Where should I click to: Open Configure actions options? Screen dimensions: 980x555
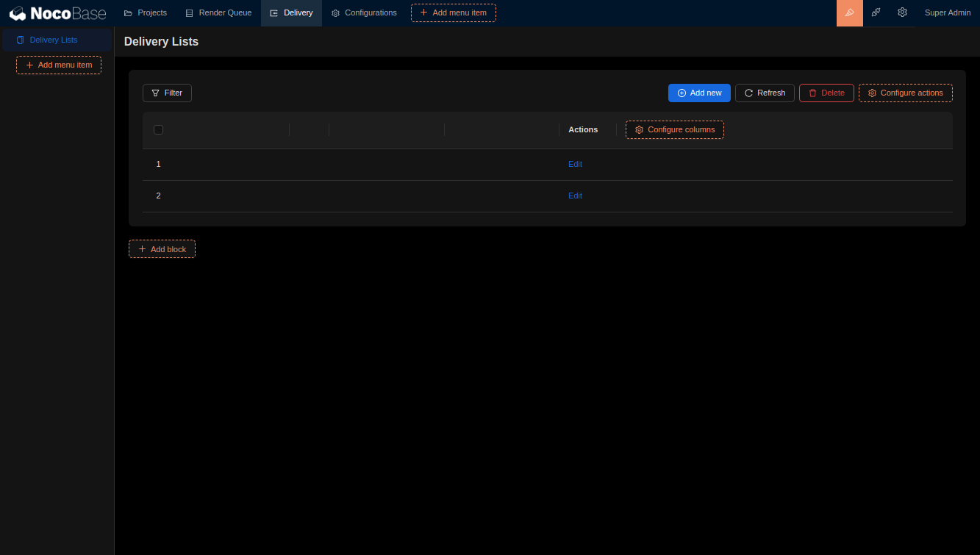coord(905,93)
